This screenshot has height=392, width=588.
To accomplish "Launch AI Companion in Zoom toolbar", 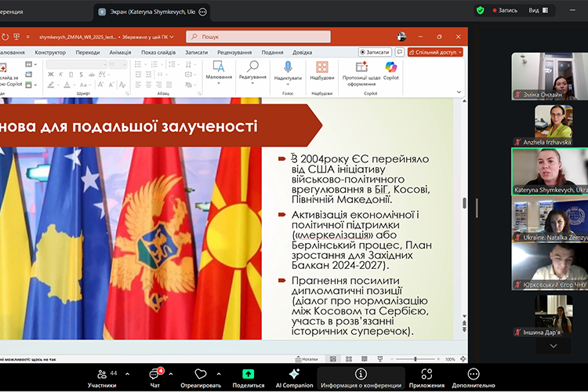I will click(x=294, y=377).
